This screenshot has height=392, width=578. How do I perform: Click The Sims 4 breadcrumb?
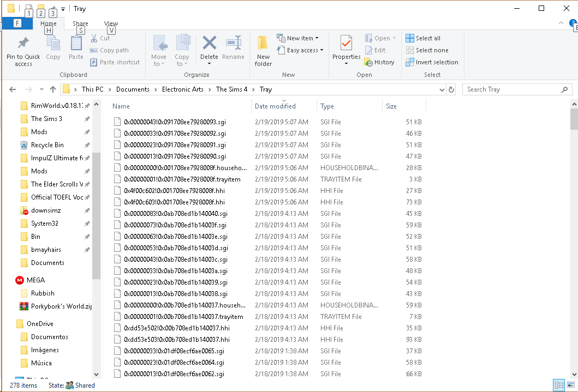231,89
